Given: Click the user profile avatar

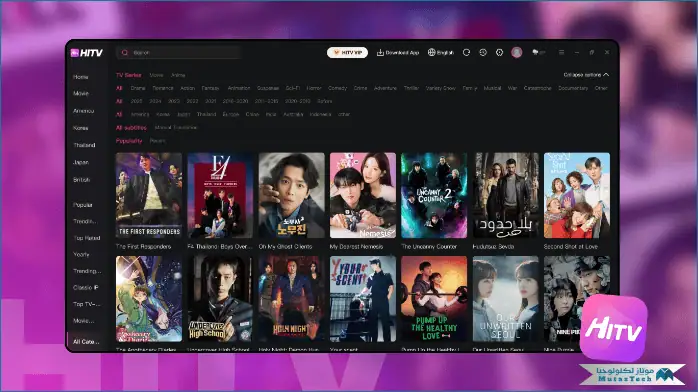Looking at the screenshot, I should (516, 53).
